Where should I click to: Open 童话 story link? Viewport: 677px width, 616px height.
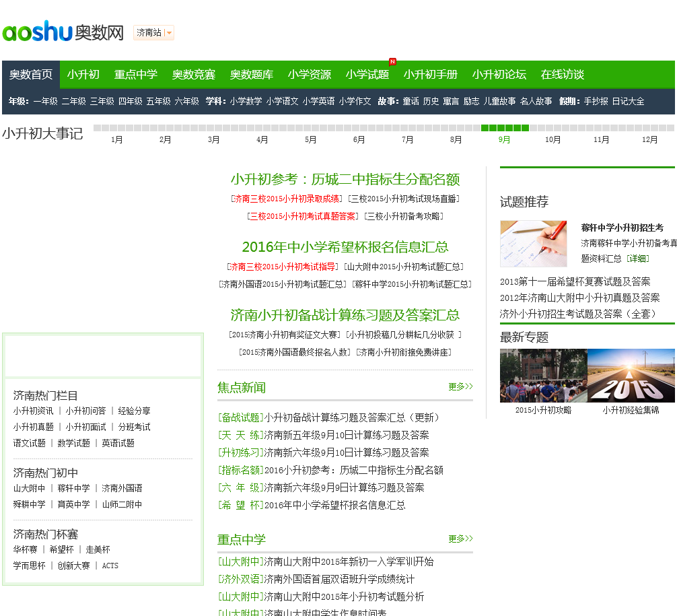411,101
